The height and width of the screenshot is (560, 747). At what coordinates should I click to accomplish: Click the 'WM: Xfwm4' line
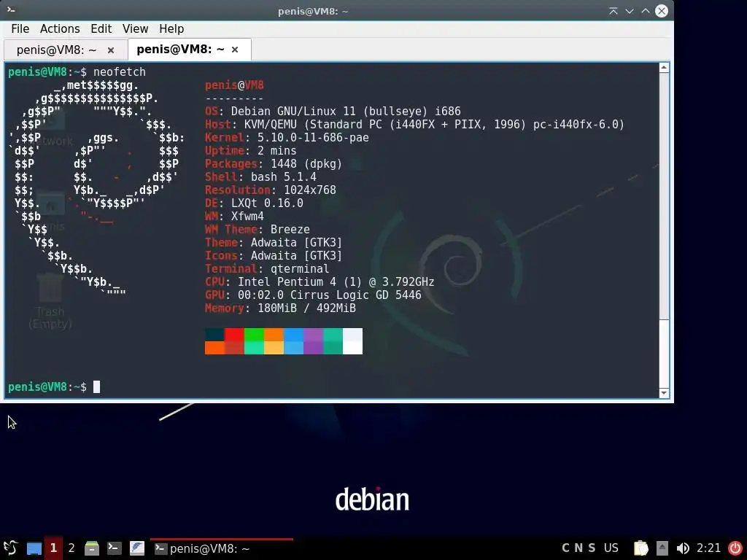click(234, 216)
